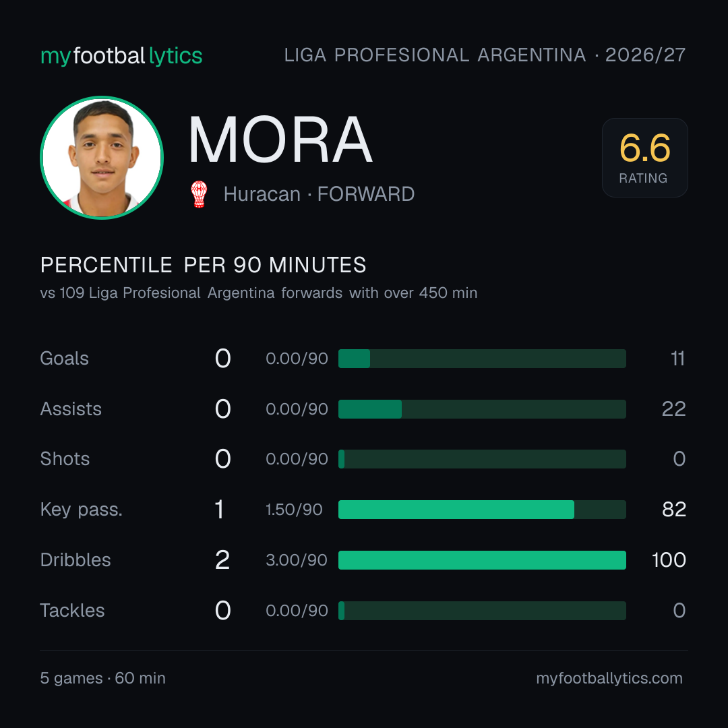Click the Key pass. percentile bar

(x=482, y=510)
